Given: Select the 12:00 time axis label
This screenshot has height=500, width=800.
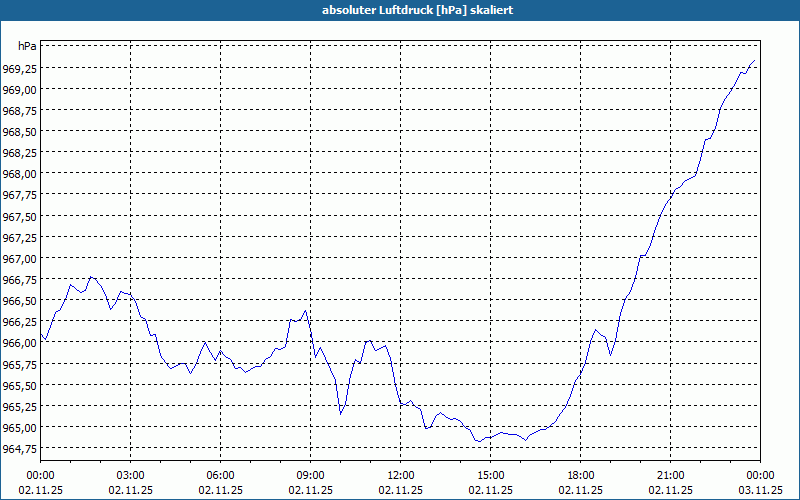Looking at the screenshot, I should tap(401, 476).
